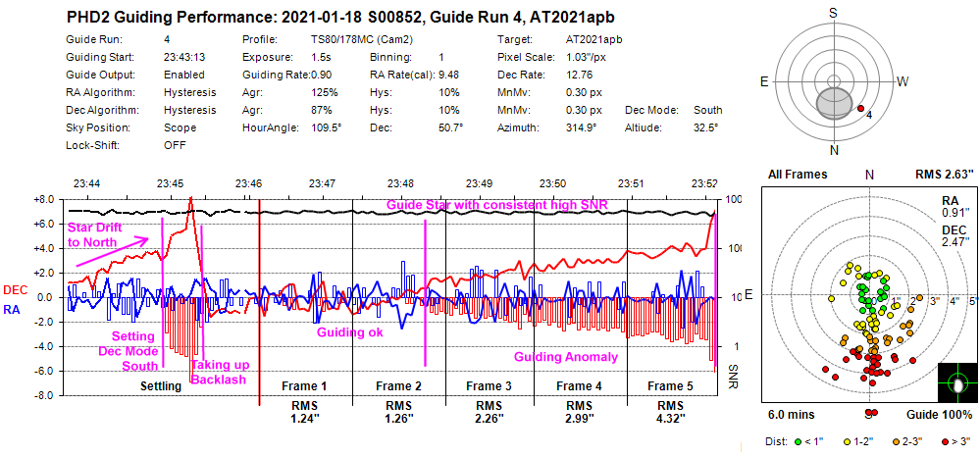The image size is (980, 457).
Task: Click the guide star thumbnail with green crosshair
Action: (x=956, y=381)
